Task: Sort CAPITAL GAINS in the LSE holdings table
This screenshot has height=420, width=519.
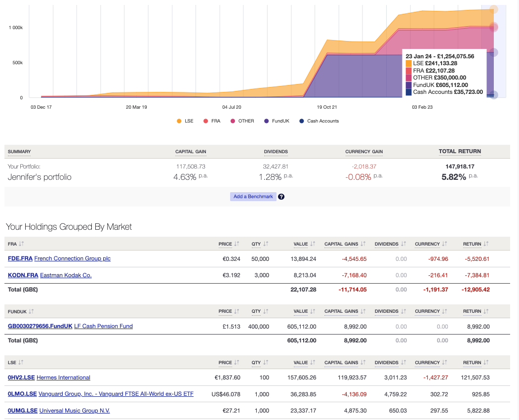Action: (361, 362)
